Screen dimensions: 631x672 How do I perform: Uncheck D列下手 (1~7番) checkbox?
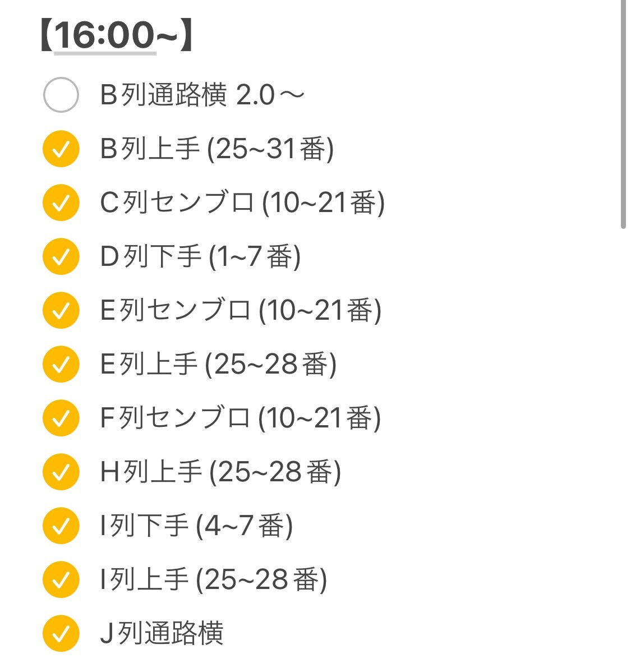(61, 256)
